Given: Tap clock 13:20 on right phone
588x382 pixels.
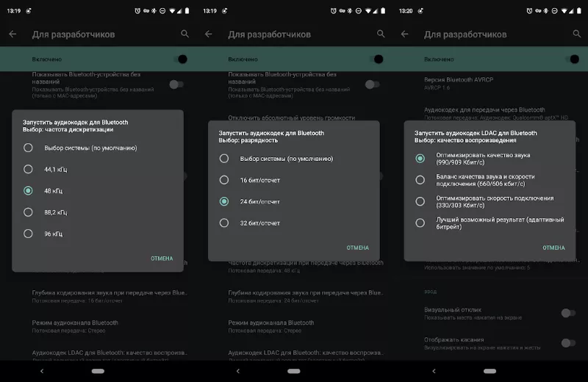Looking at the screenshot, I should click(x=406, y=11).
